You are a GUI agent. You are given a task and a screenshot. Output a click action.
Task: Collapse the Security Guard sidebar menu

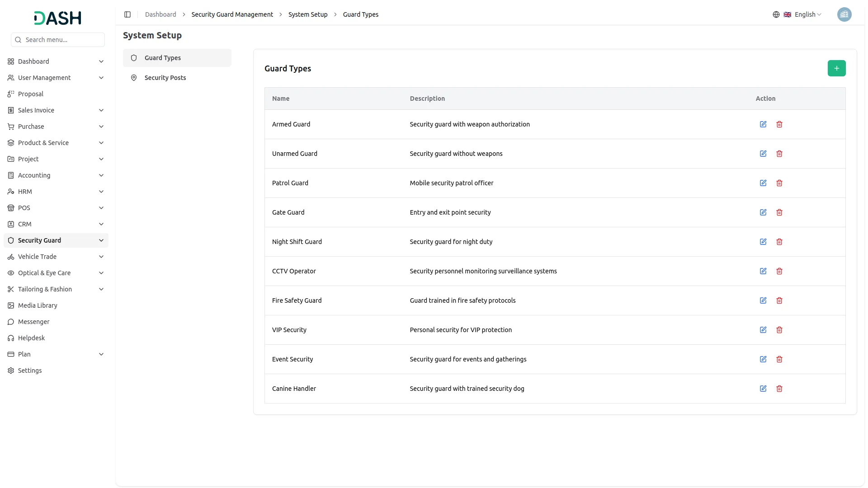click(x=56, y=240)
